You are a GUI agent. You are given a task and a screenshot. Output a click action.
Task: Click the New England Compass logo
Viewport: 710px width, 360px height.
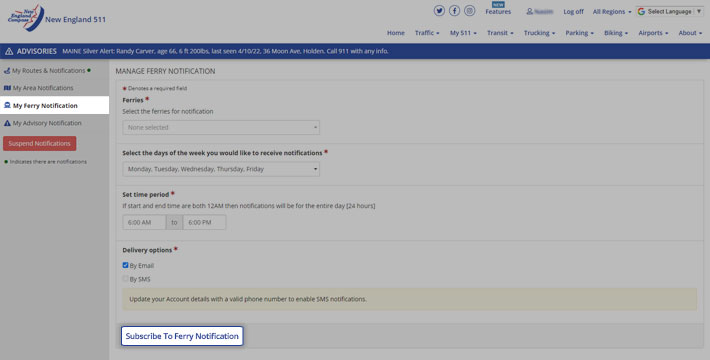26,18
